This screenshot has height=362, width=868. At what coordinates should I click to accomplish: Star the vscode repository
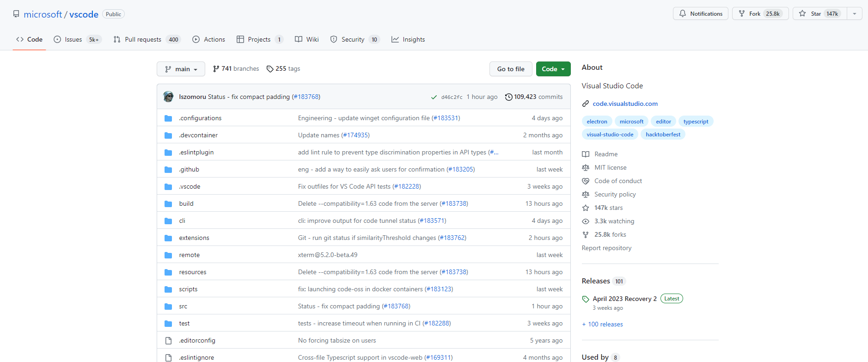(820, 14)
